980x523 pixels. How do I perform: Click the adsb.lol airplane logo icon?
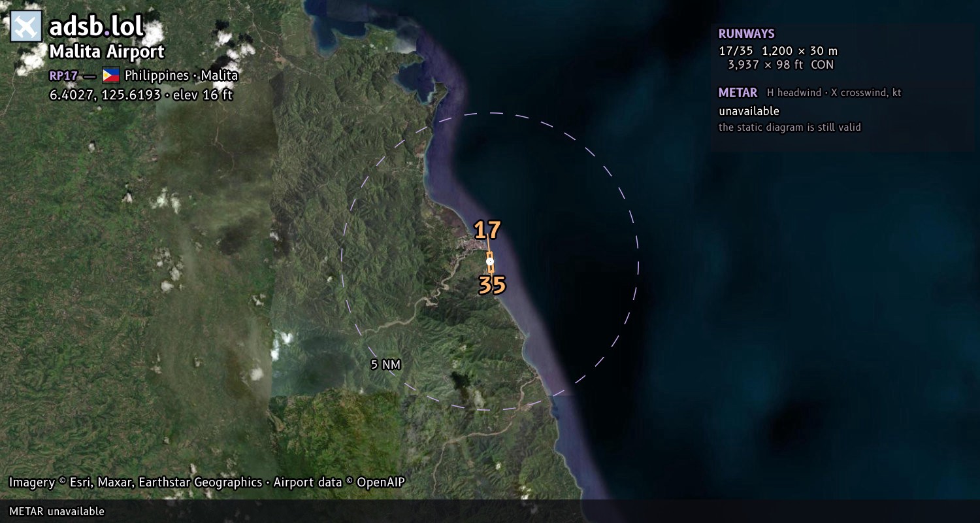pyautogui.click(x=26, y=26)
